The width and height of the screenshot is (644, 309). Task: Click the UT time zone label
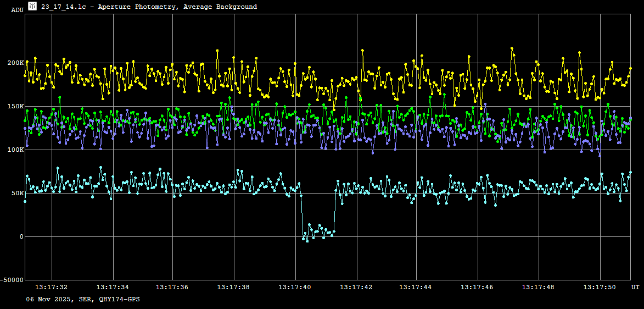click(635, 287)
